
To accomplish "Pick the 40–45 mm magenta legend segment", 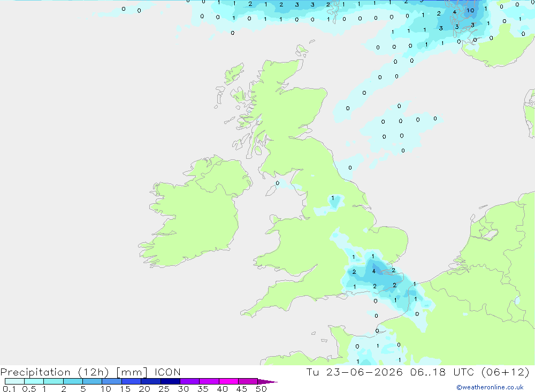I will pos(228,381).
